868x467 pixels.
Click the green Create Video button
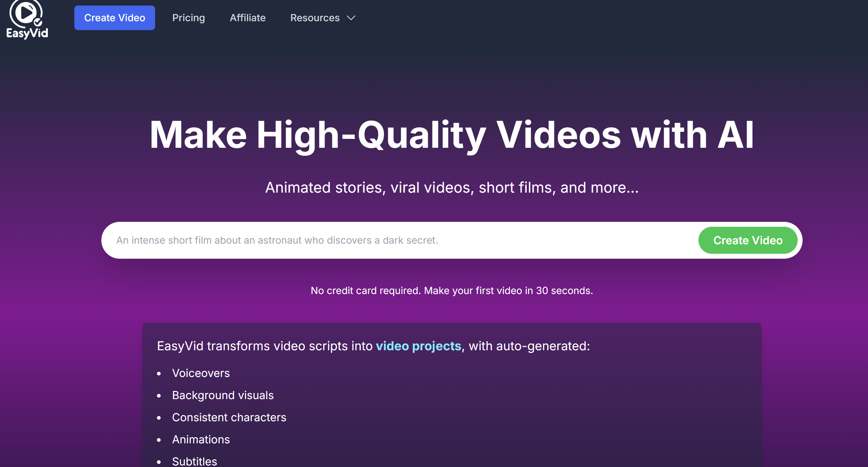(x=748, y=240)
